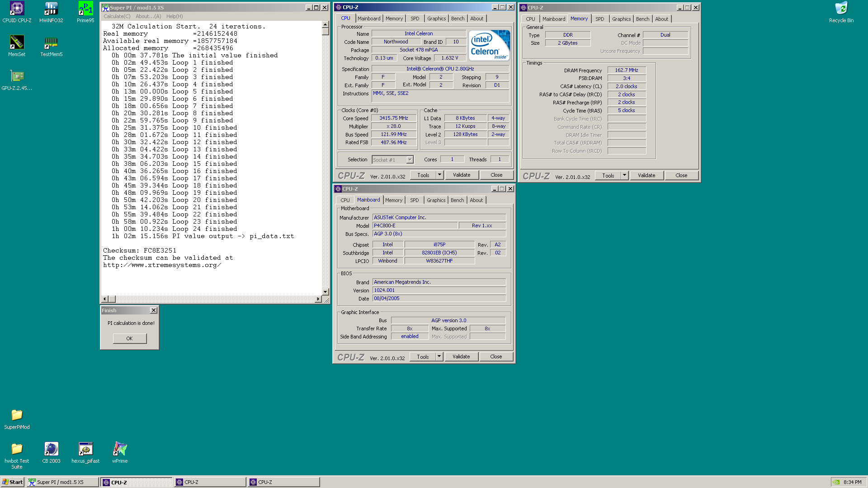Expand Tools dropdown arrow in Mainboard window
Image resolution: width=868 pixels, height=488 pixels.
[x=439, y=357]
